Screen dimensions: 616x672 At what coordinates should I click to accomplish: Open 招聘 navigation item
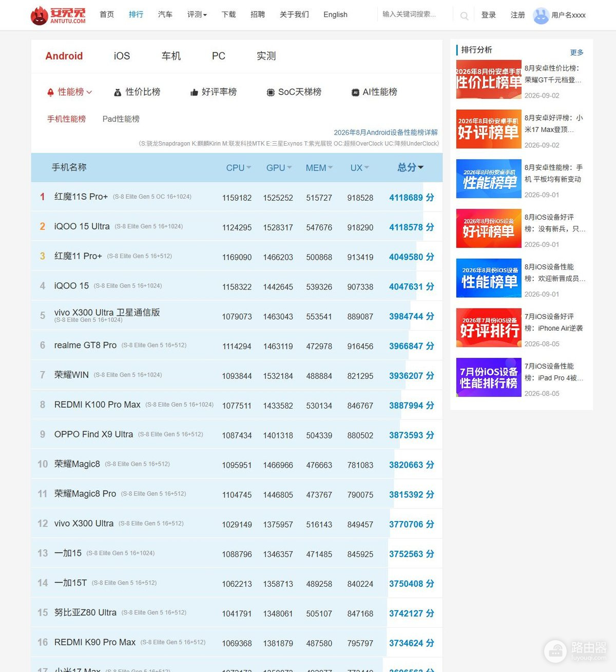click(258, 14)
